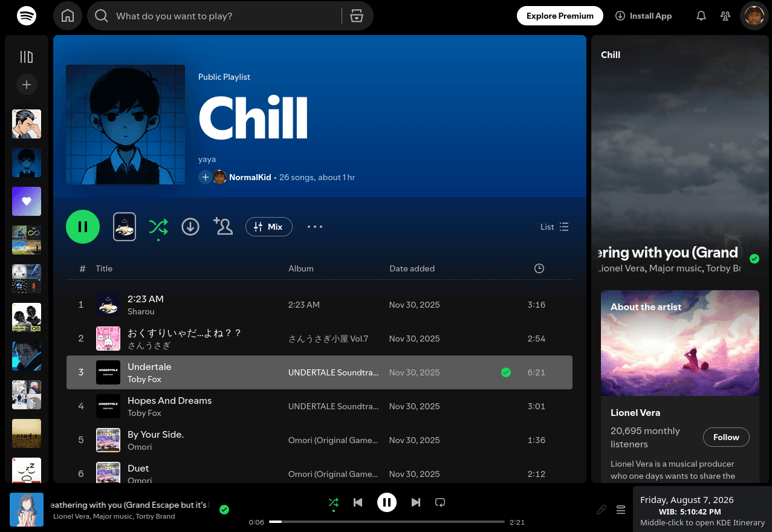
Task: Click the now playing album art thumbnail
Action: click(x=27, y=510)
